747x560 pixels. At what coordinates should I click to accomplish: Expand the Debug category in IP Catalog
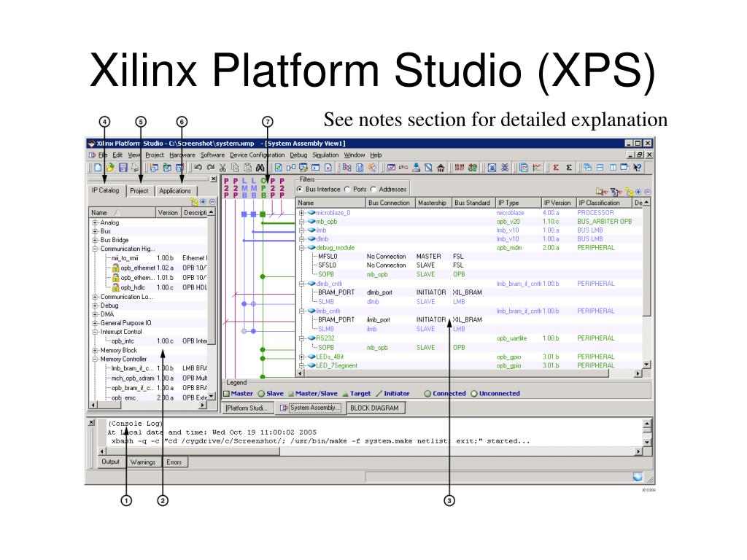(95, 306)
